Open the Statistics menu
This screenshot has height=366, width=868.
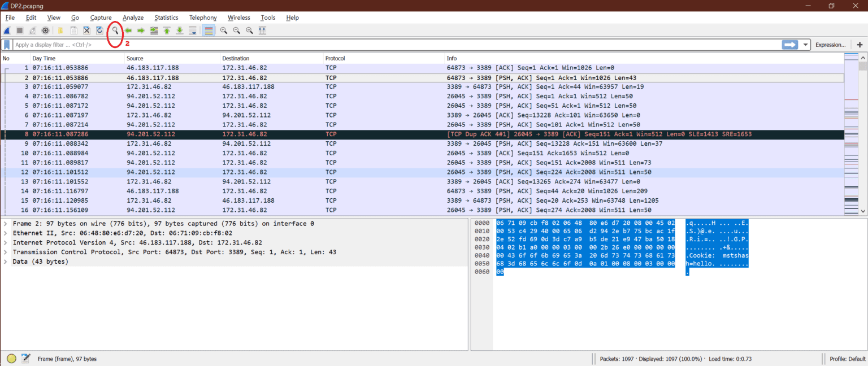click(x=166, y=18)
